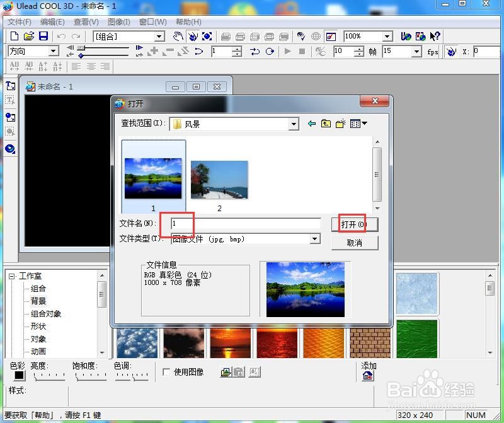Click the Redo arrow icon

tap(76, 37)
